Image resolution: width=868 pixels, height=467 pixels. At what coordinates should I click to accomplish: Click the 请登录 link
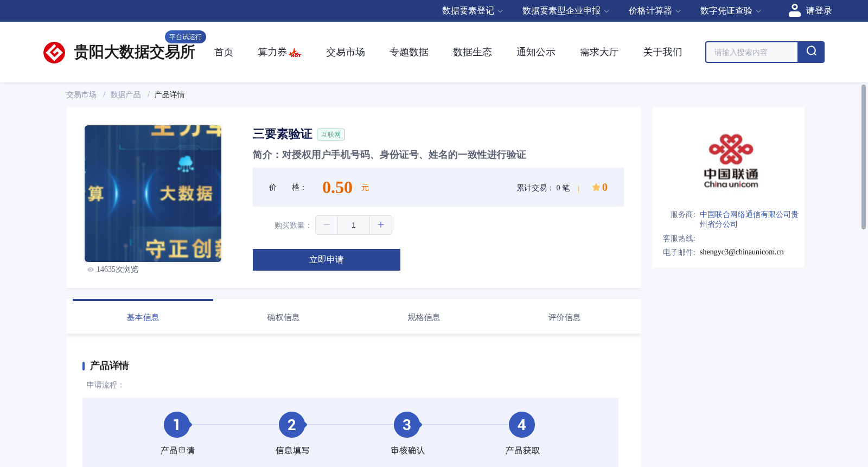(x=819, y=11)
